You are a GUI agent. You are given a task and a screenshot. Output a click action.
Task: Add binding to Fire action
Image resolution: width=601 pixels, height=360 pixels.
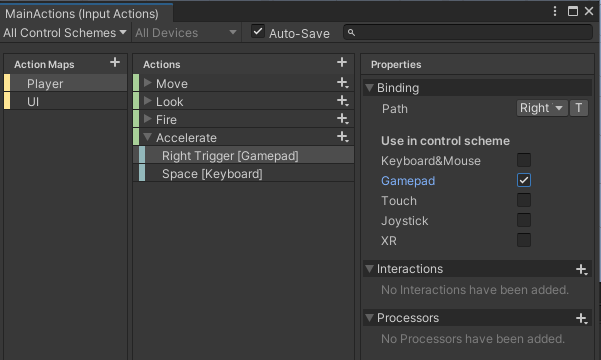click(x=343, y=119)
